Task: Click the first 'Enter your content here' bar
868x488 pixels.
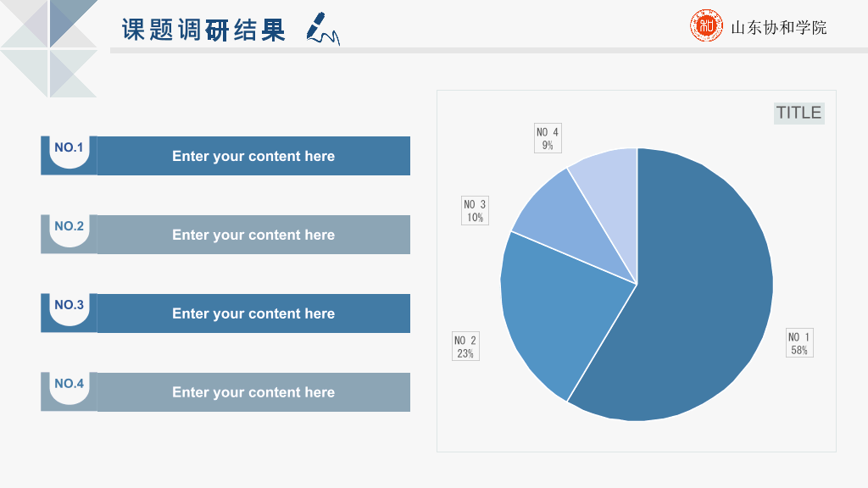Action: tap(253, 156)
